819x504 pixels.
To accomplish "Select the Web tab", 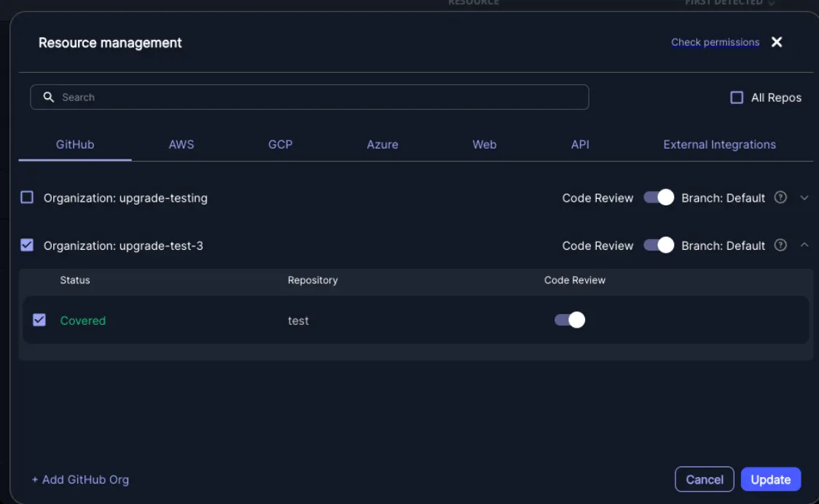I will coord(485,145).
